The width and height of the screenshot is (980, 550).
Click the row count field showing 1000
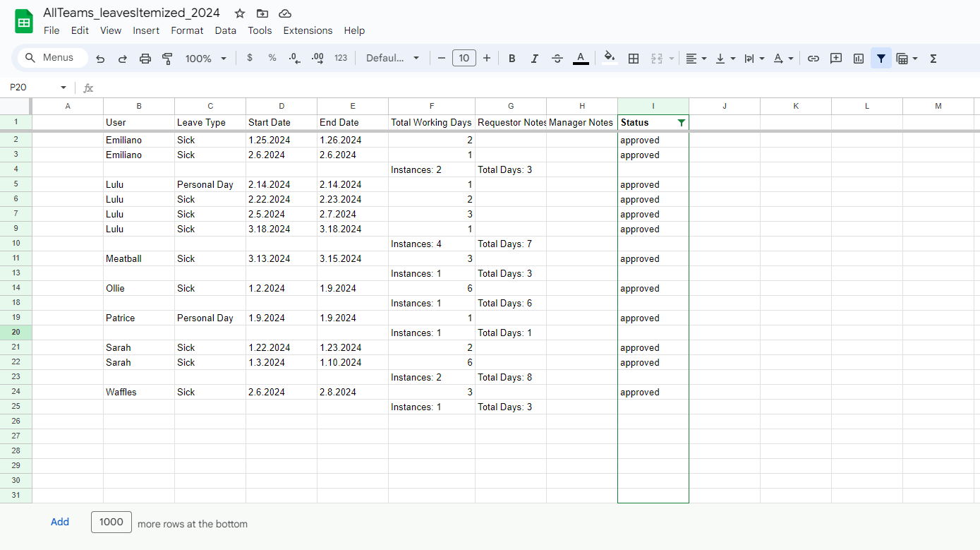(111, 522)
